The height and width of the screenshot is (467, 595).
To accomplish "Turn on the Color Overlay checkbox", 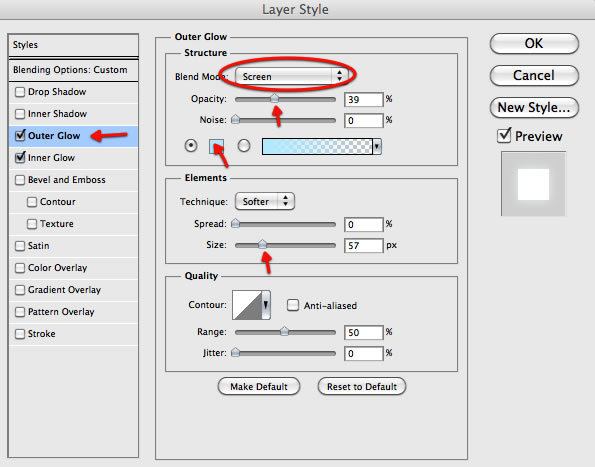I will (x=20, y=268).
